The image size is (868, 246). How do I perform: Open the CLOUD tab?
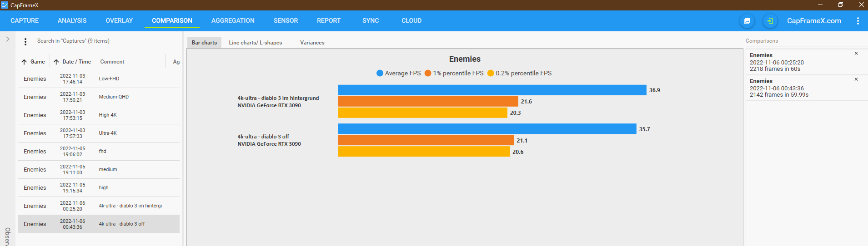[411, 20]
